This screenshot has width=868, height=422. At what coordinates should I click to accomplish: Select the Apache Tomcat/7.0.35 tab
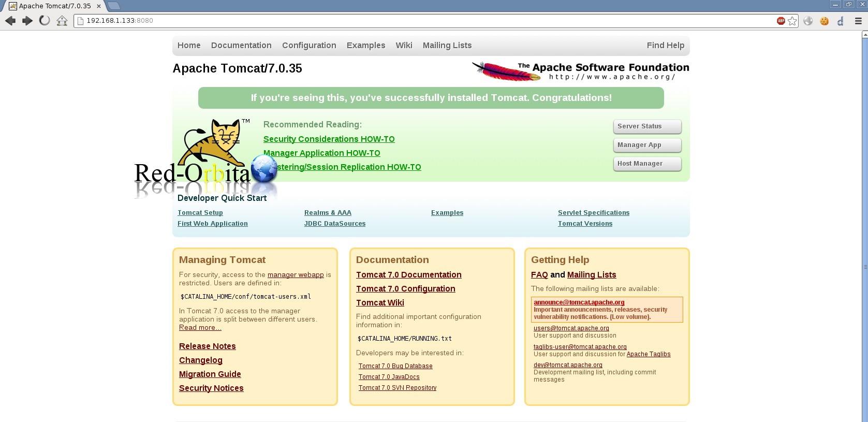click(x=54, y=6)
